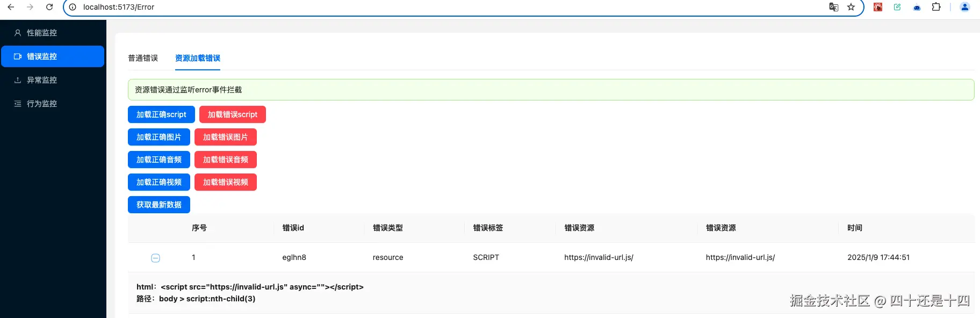Click the upload icon beside 异常监控
Image resolution: width=980 pixels, height=318 pixels.
pyautogui.click(x=18, y=80)
